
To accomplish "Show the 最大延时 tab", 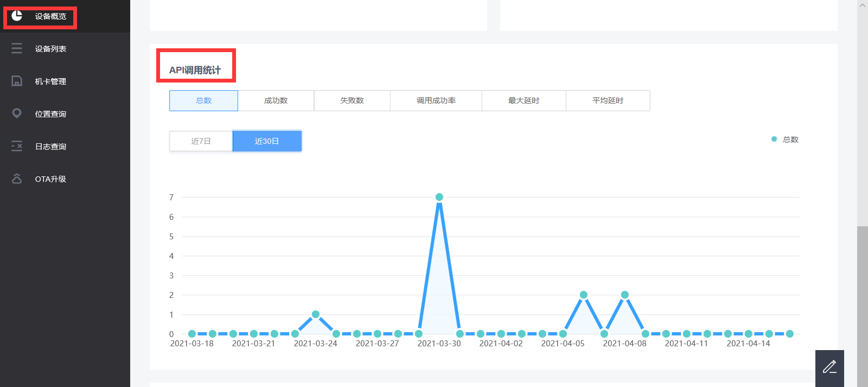I will coord(524,100).
